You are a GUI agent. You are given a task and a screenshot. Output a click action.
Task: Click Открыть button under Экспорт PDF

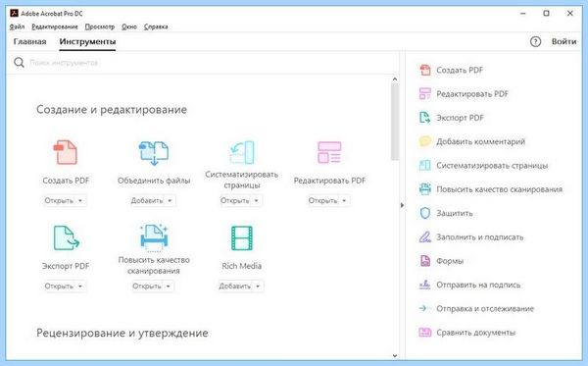(x=59, y=287)
